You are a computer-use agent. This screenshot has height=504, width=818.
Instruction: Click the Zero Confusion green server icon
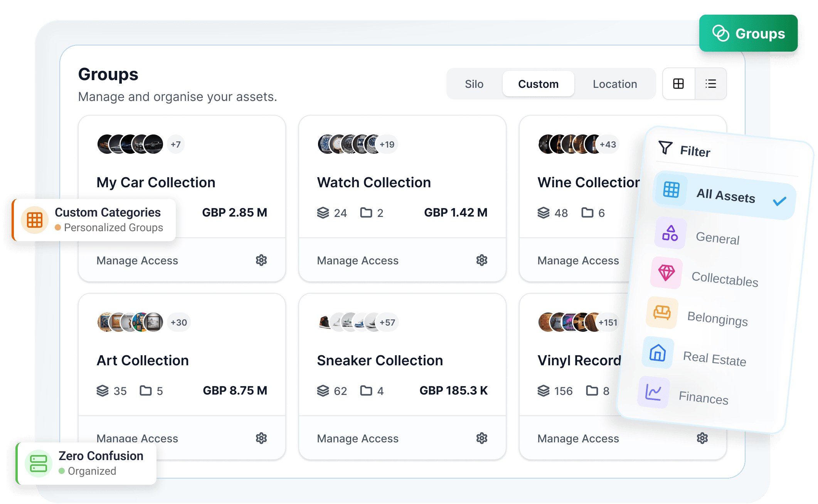[x=39, y=463]
